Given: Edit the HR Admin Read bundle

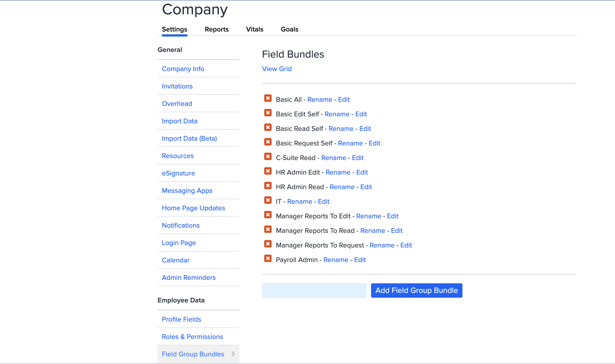Looking at the screenshot, I should pos(366,187).
